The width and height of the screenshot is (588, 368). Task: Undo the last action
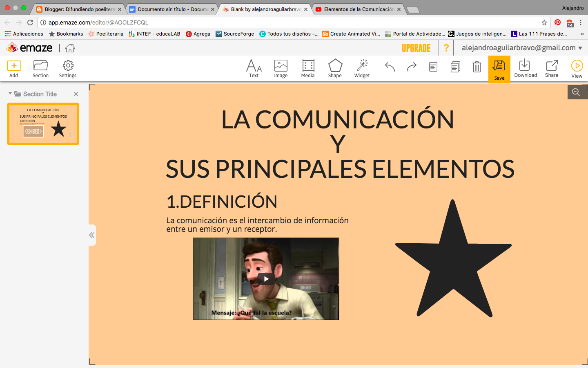tap(390, 67)
